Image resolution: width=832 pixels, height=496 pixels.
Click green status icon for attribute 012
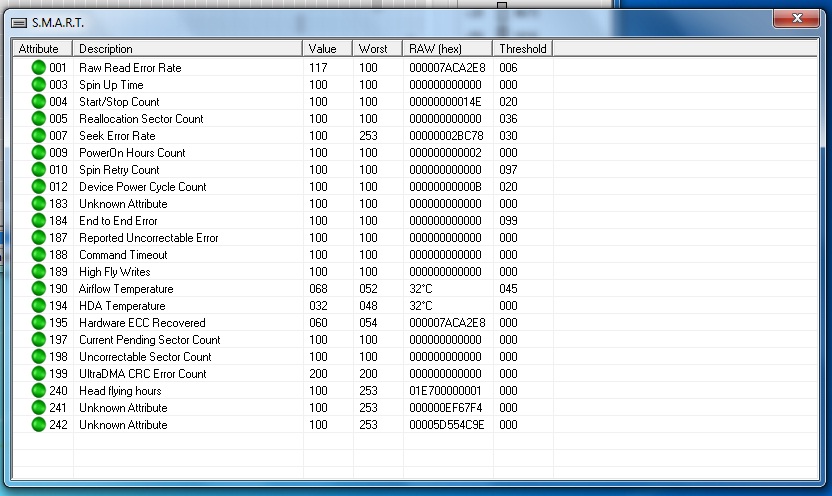[x=39, y=186]
